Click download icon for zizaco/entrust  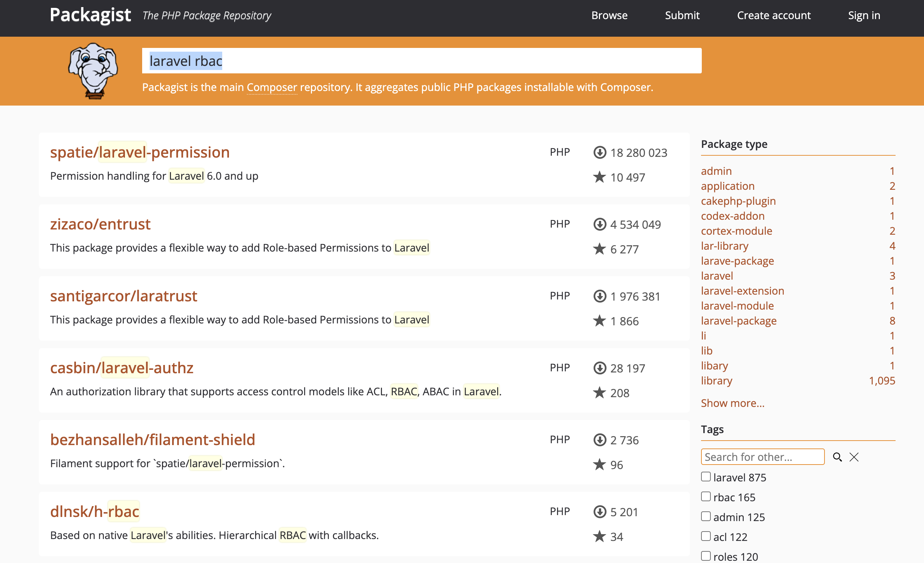pos(600,225)
